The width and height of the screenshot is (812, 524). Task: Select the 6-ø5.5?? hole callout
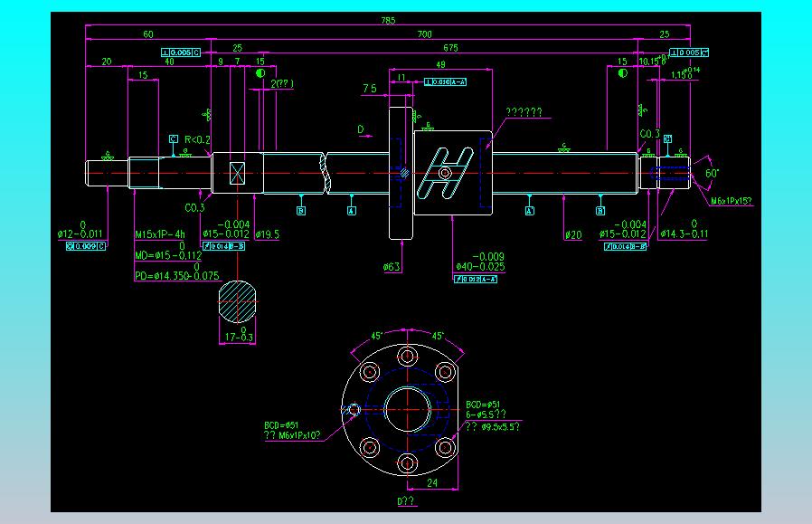point(486,414)
